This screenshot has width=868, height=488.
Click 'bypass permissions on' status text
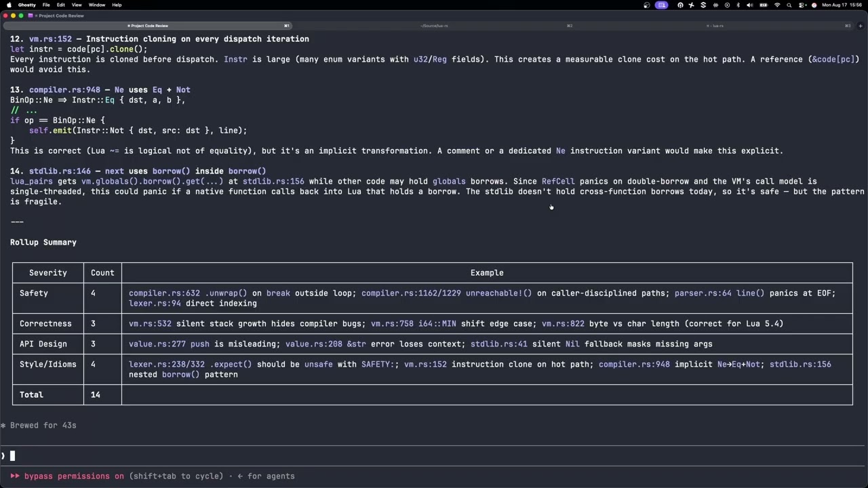[74, 476]
